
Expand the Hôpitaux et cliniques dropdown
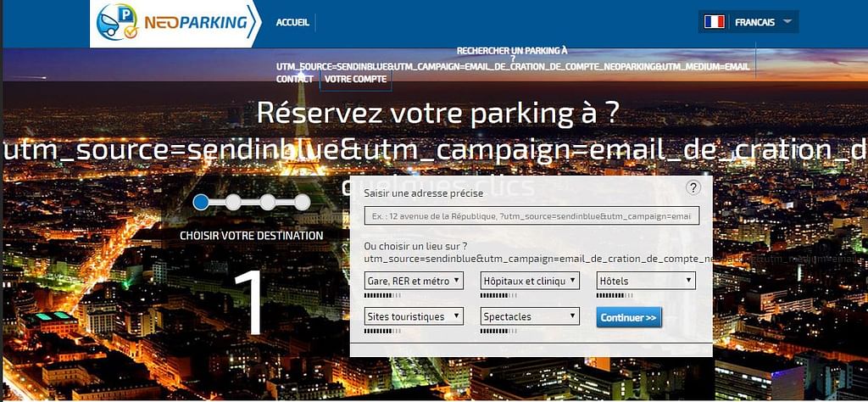coord(530,280)
